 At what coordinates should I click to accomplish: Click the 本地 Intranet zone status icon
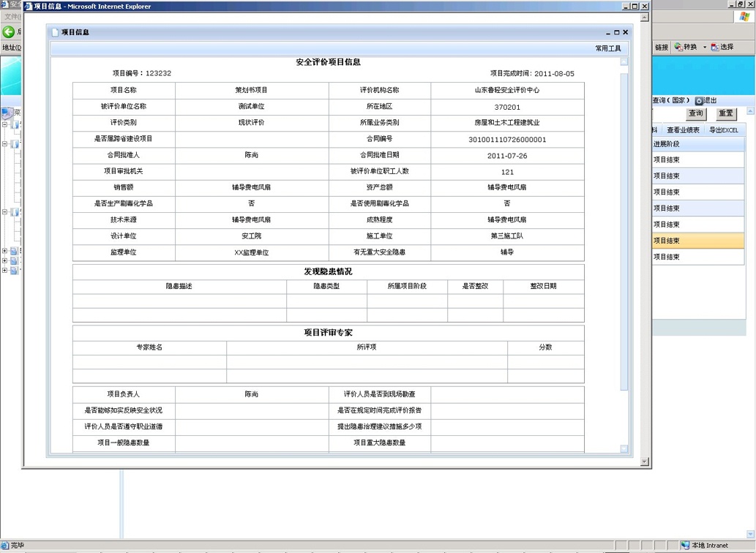coord(685,546)
